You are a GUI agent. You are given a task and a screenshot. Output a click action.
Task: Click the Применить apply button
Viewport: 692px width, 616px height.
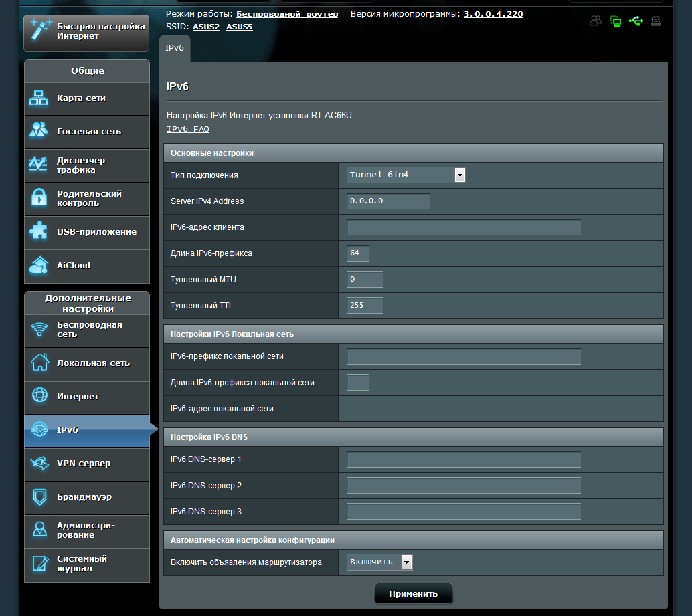click(414, 593)
